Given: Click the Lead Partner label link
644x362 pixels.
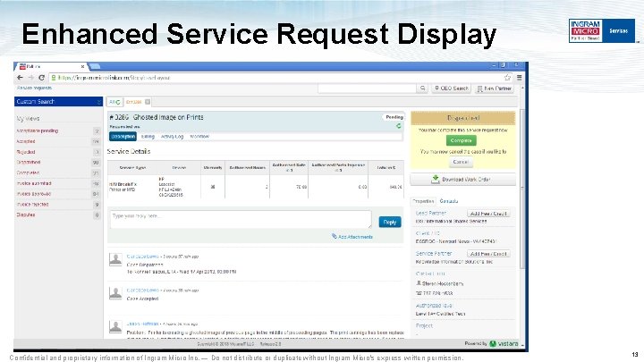Looking at the screenshot, I should 431,213.
